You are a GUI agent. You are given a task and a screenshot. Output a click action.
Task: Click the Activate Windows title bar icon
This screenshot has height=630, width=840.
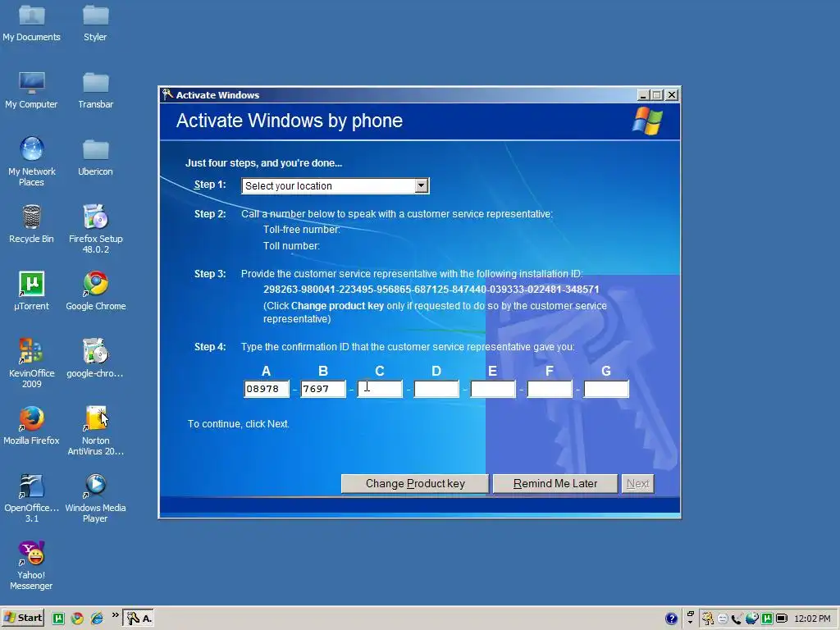coord(167,94)
